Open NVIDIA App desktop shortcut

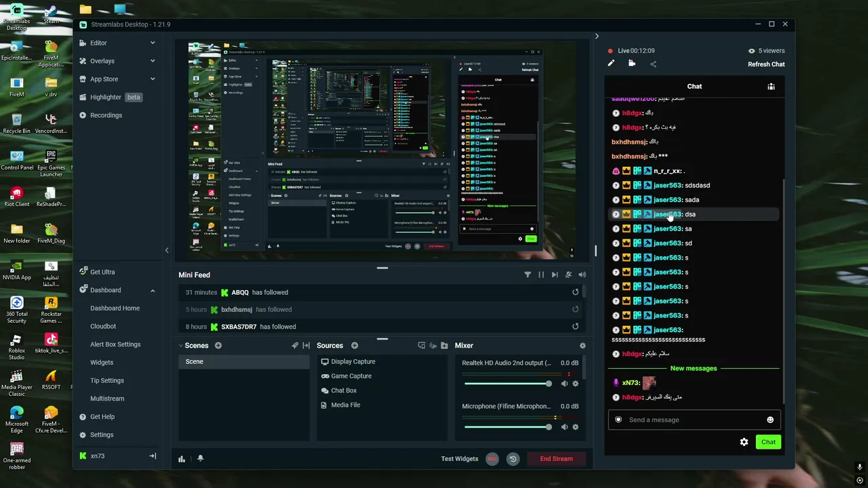17,269
